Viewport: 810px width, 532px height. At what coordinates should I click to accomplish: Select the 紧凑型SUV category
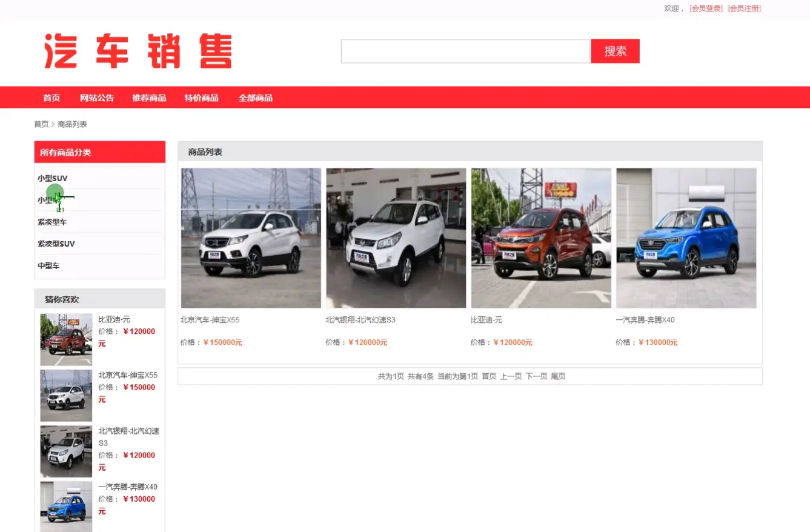56,244
